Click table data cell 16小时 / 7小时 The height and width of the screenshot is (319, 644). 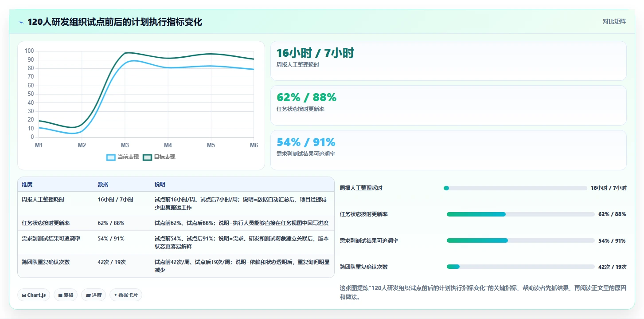[x=115, y=200]
